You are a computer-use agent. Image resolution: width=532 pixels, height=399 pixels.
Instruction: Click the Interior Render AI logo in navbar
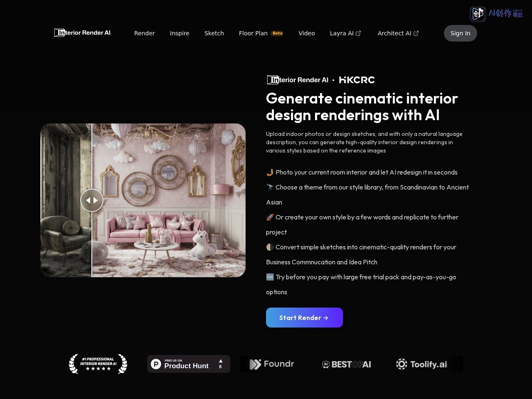(82, 33)
